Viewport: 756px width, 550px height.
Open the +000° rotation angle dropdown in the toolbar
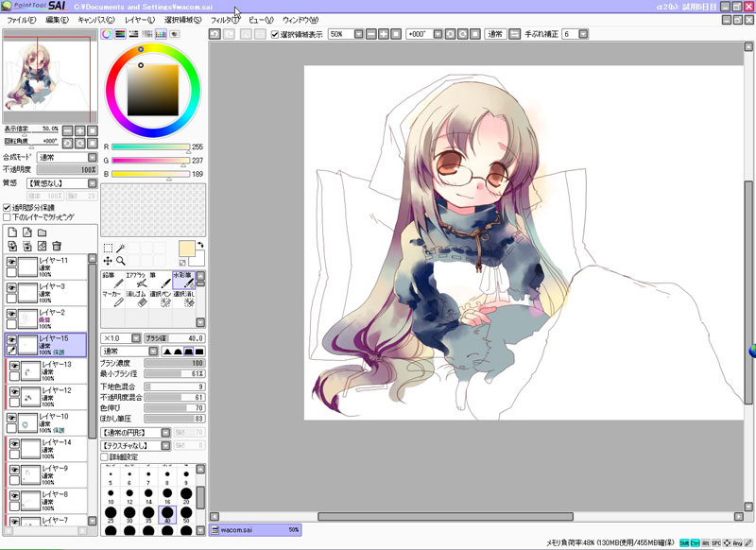coord(424,34)
